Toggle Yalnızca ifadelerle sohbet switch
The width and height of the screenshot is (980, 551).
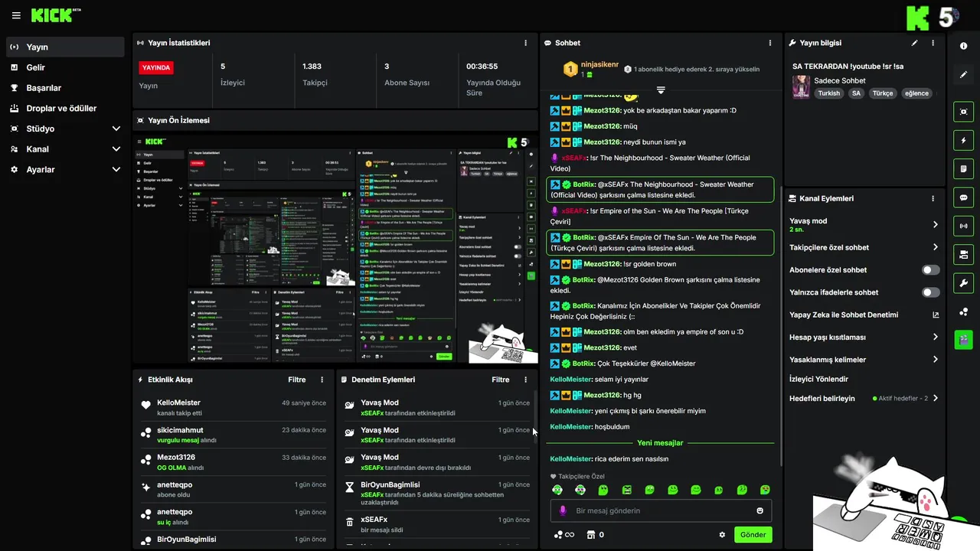931,292
